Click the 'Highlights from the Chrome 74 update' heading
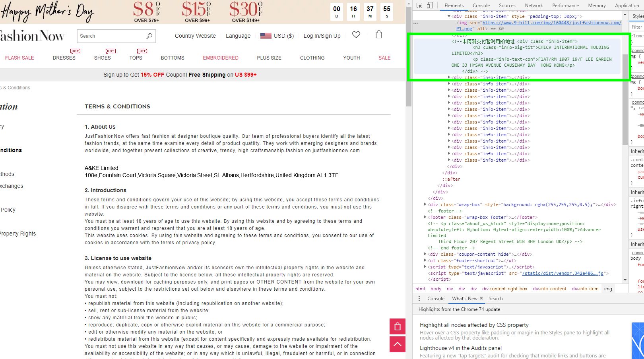 [x=459, y=309]
